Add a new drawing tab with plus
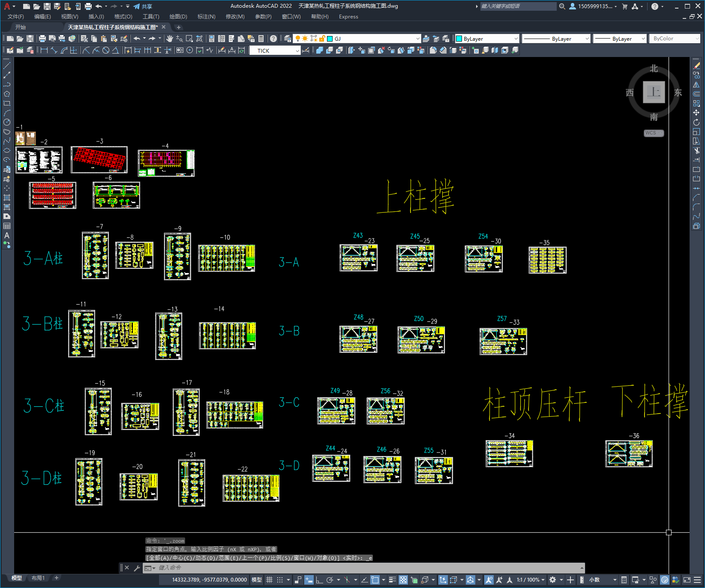Image resolution: width=705 pixels, height=588 pixels. click(x=179, y=27)
